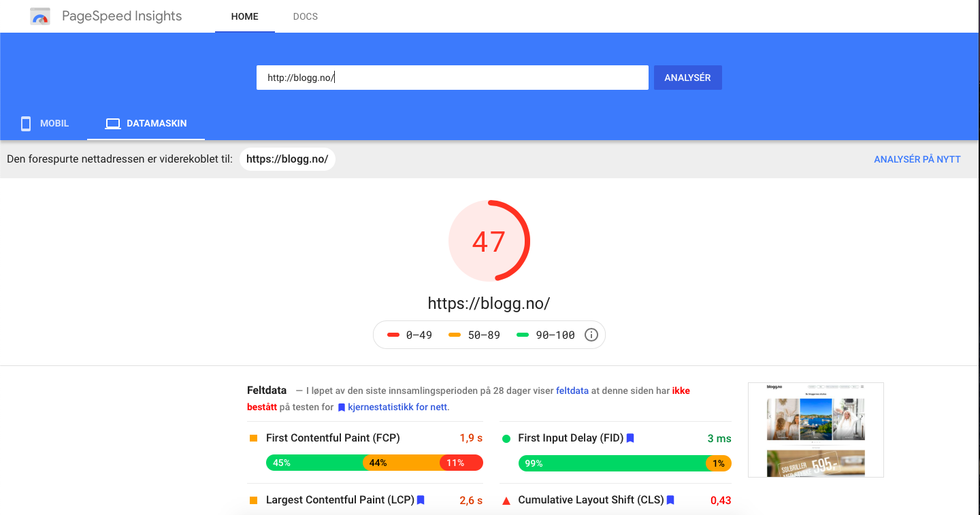Open the kjernestatistikk for nett link

click(x=398, y=407)
